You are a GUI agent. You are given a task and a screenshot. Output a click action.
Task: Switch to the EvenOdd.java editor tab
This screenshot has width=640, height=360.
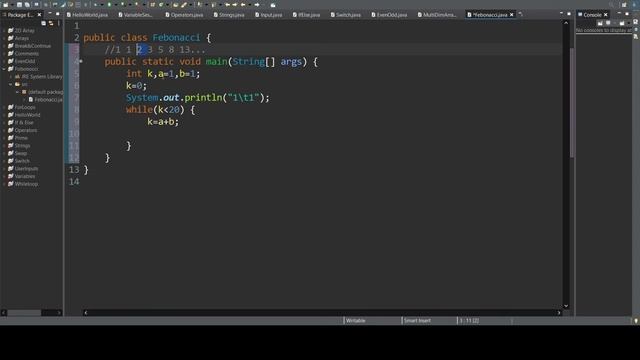(x=389, y=15)
